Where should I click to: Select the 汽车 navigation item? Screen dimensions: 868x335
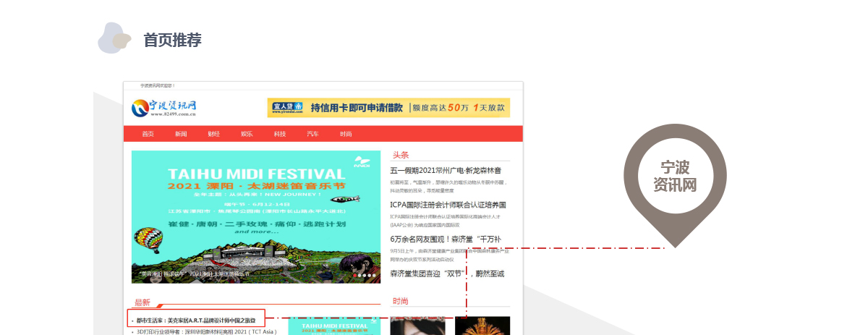pos(312,135)
